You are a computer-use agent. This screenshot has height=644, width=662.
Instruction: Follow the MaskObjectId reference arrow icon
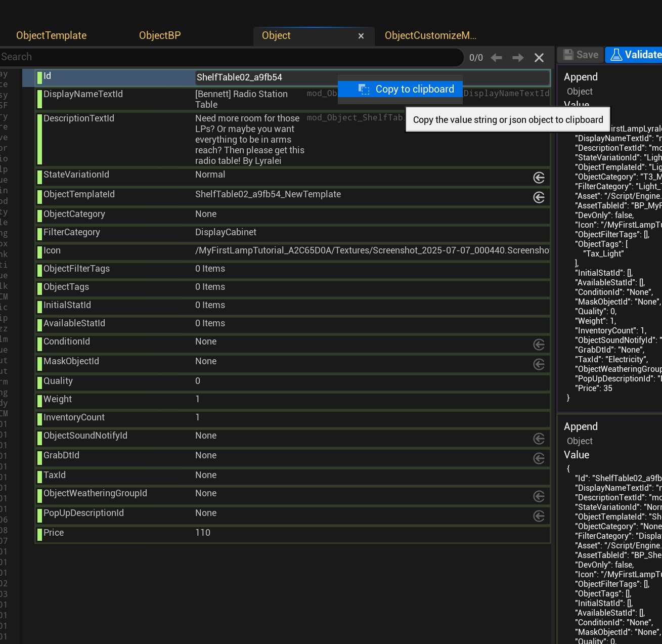(x=539, y=364)
